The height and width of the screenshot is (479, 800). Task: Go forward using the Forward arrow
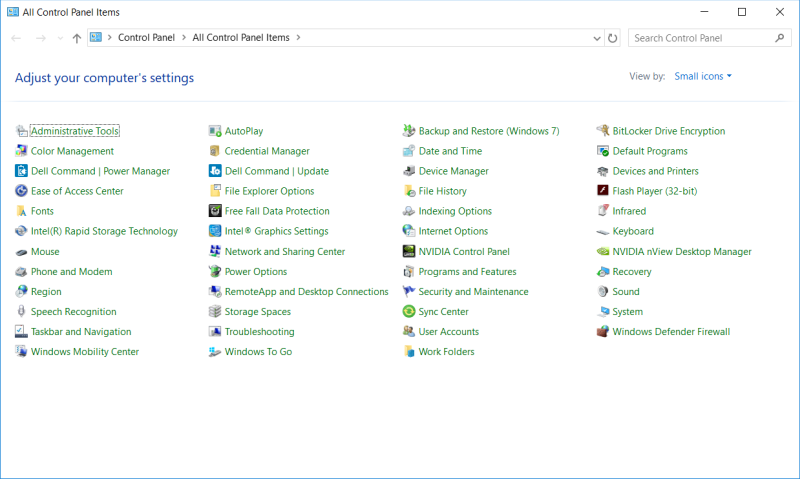click(41, 38)
